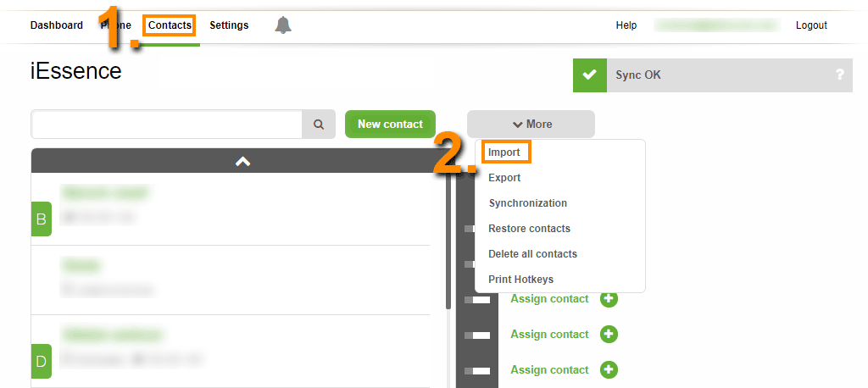Click plus icon beside bottom Assign contact
This screenshot has width=868, height=388.
[x=609, y=370]
